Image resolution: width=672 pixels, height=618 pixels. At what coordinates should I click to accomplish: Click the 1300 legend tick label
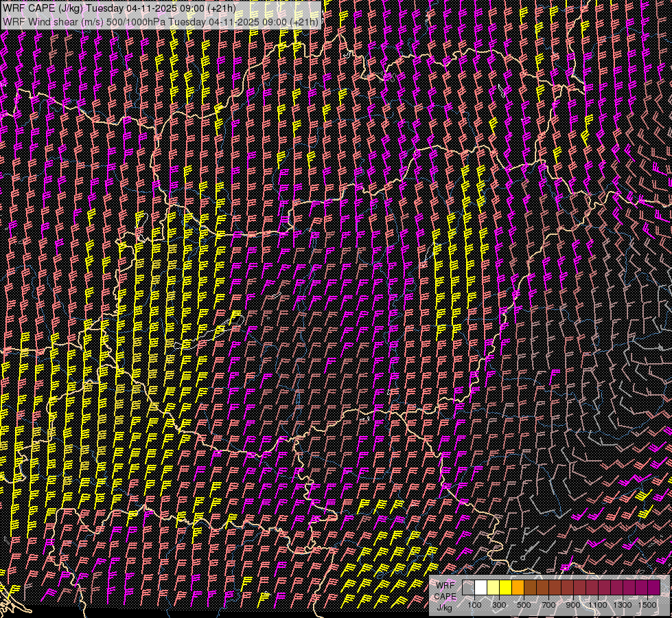point(623,605)
